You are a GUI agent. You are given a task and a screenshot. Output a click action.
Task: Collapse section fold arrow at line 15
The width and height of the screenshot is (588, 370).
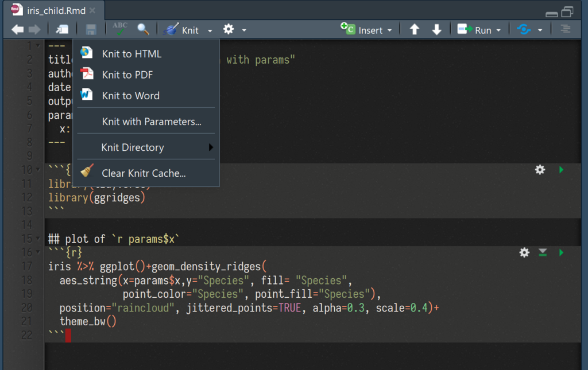click(x=38, y=239)
